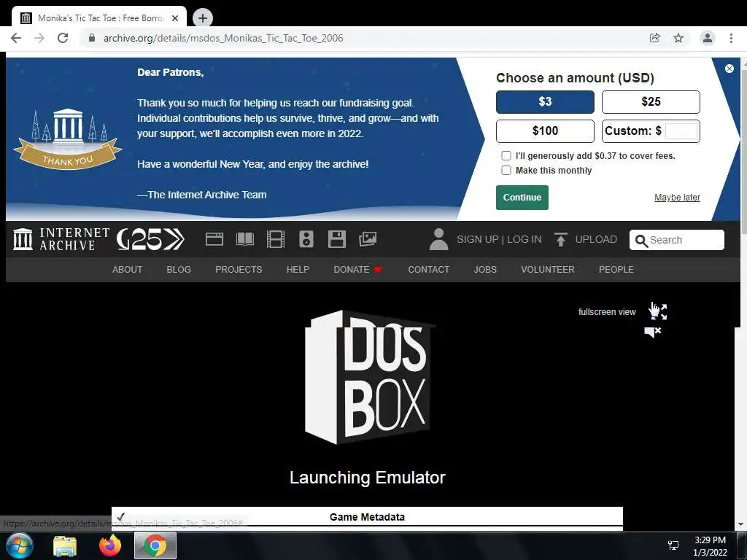Open the CONTACT menu item
Screen dimensions: 747x560
coord(429,270)
